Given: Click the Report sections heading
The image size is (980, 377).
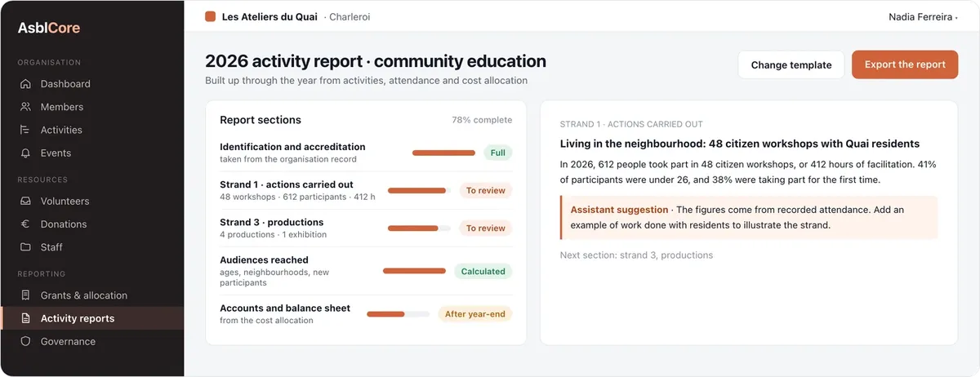Looking at the screenshot, I should tap(261, 120).
